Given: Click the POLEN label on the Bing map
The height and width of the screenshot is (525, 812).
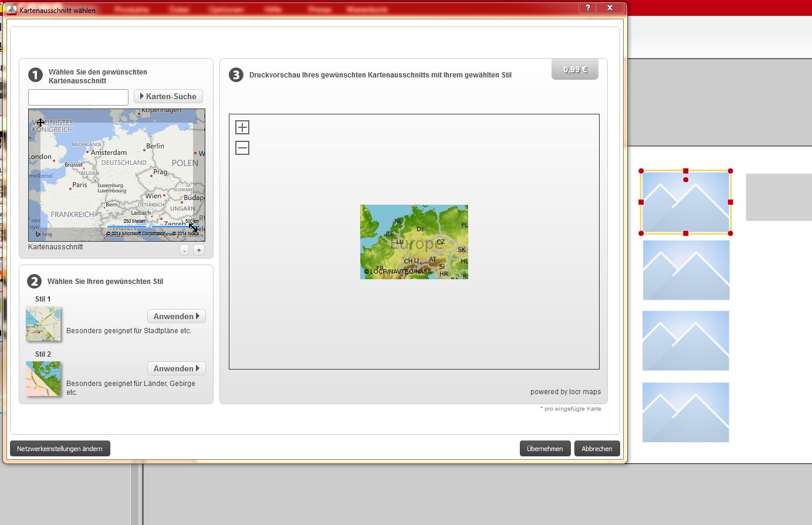Looking at the screenshot, I should click(x=185, y=163).
